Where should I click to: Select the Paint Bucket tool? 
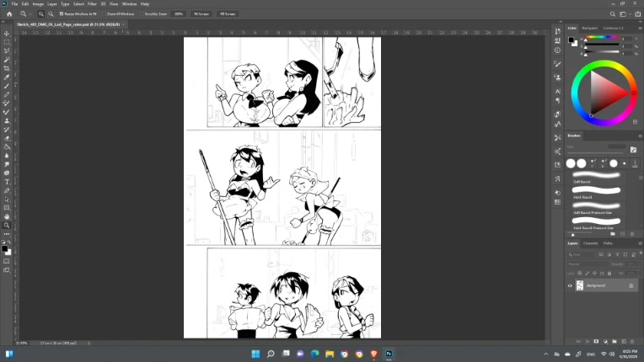click(x=7, y=146)
